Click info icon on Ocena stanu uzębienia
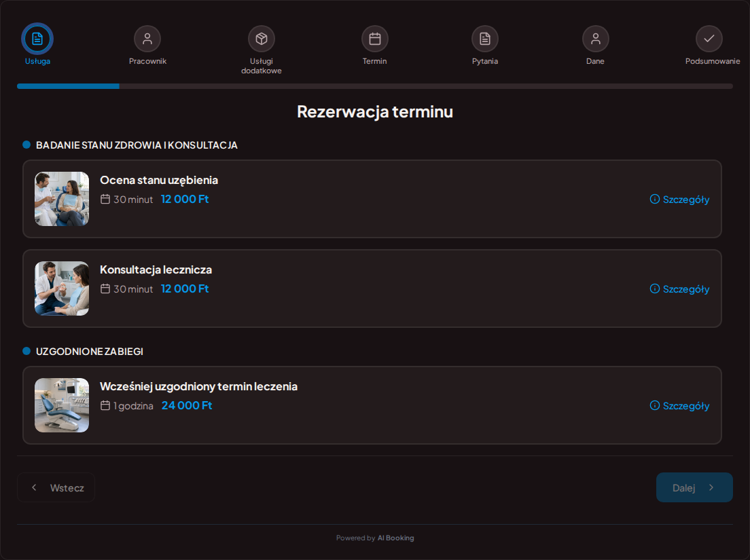The height and width of the screenshot is (560, 750). (x=655, y=200)
